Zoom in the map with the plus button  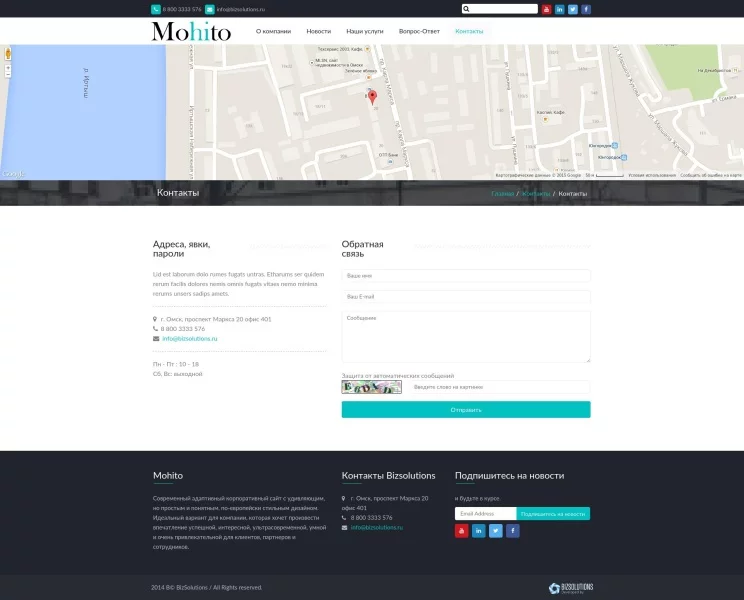pos(8,64)
